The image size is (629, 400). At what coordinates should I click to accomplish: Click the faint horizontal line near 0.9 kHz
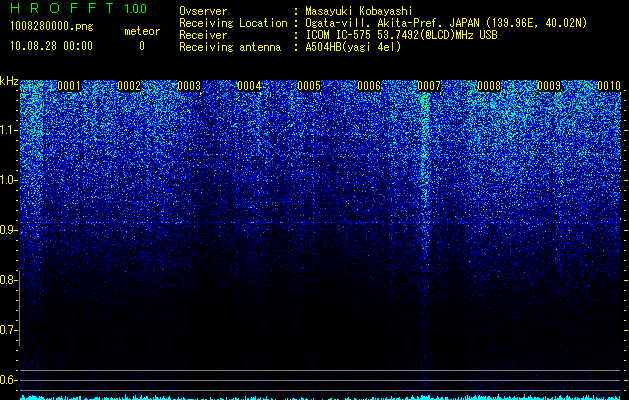pos(321,222)
